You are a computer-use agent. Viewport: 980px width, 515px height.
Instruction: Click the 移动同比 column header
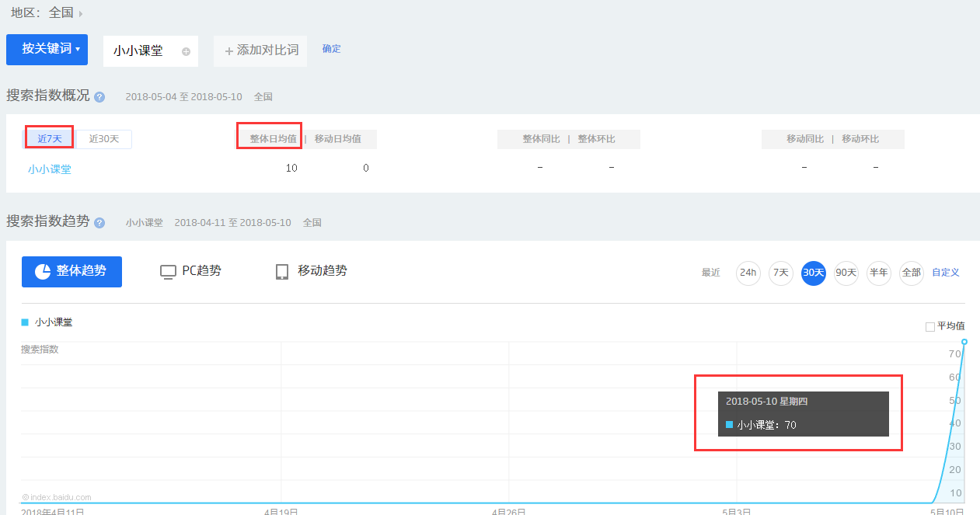pos(805,139)
